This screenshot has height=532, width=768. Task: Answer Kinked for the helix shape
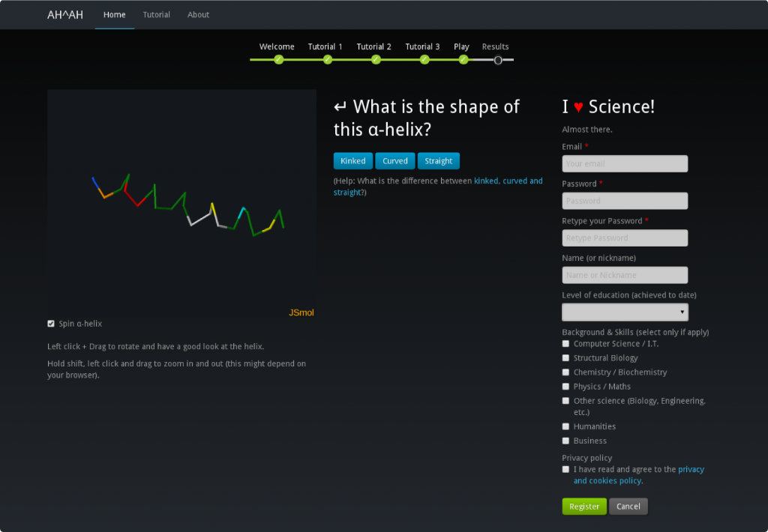[x=352, y=161]
